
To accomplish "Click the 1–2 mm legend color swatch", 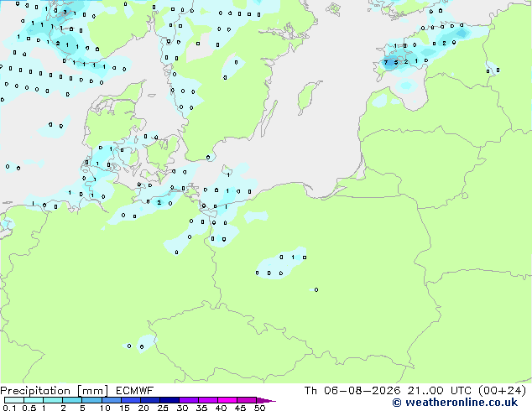I will tap(53, 400).
